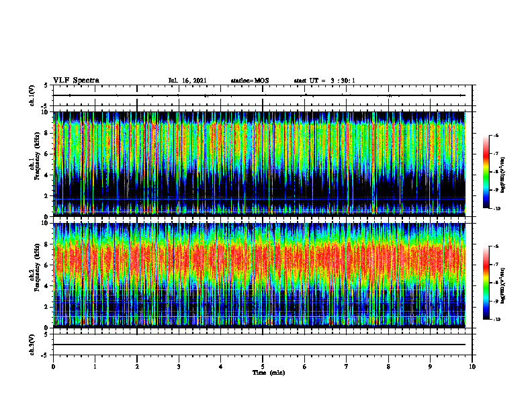Click the time axis tick label "5"
The height and width of the screenshot is (411, 532).
tap(263, 367)
